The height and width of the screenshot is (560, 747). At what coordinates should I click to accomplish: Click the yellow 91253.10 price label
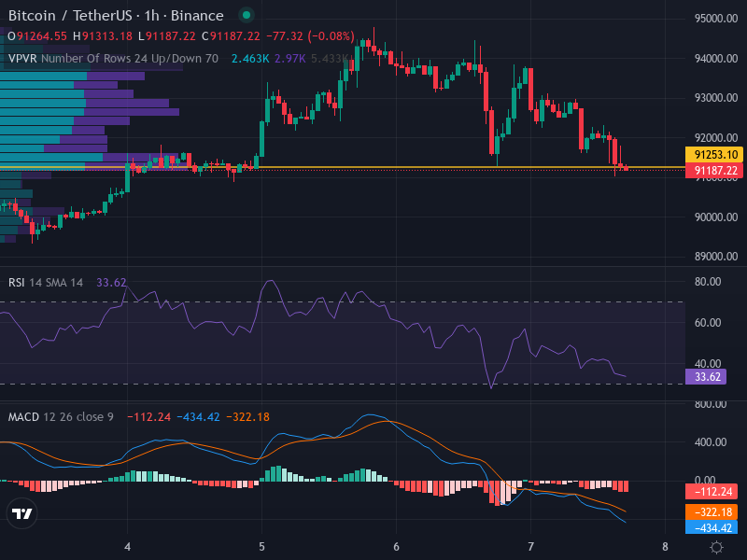(712, 155)
